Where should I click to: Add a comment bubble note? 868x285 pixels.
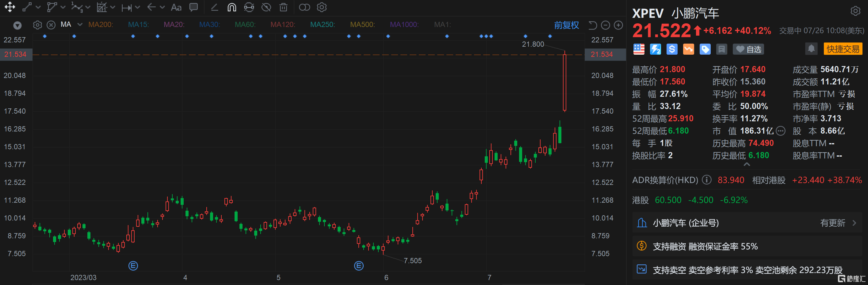pyautogui.click(x=194, y=7)
